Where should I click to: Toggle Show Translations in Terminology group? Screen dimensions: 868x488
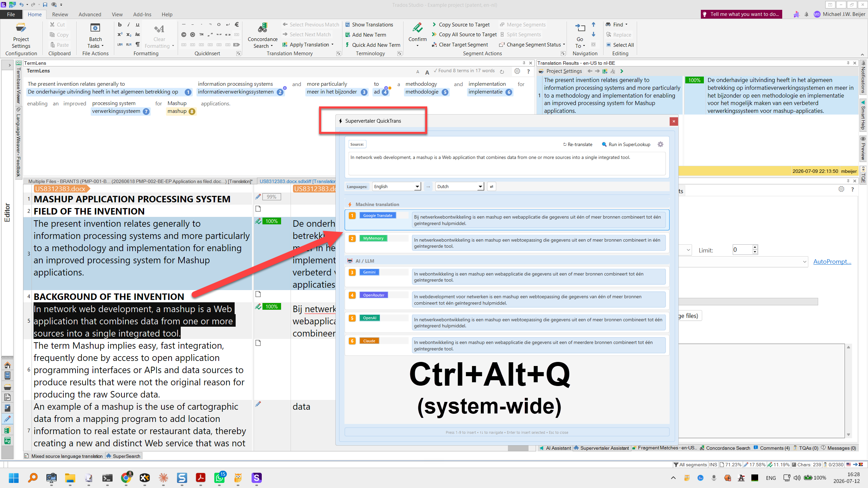[369, 25]
